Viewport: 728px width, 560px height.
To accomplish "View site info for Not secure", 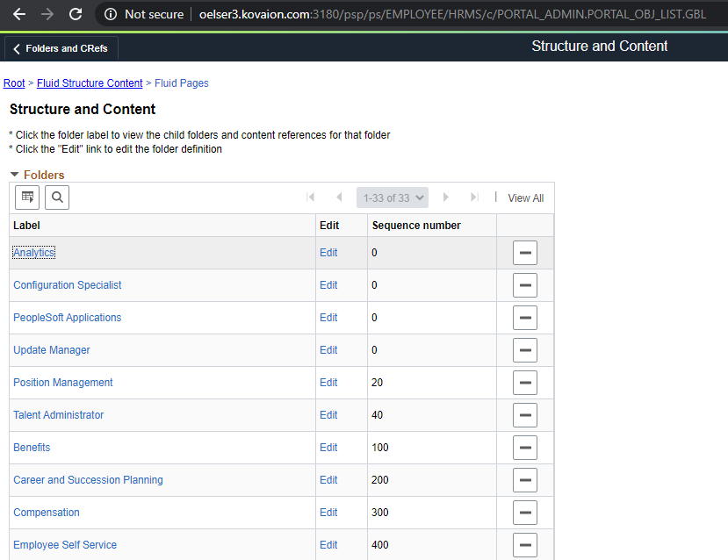I will (x=144, y=14).
